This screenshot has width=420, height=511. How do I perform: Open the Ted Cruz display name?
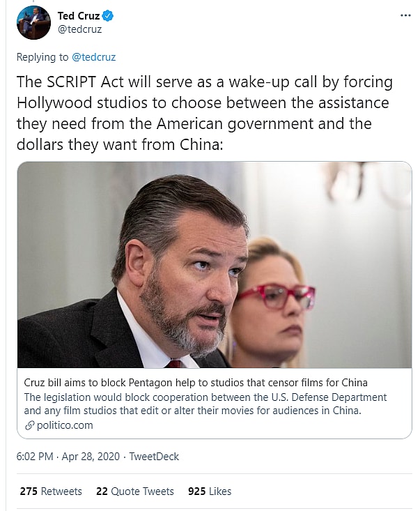tap(79, 17)
